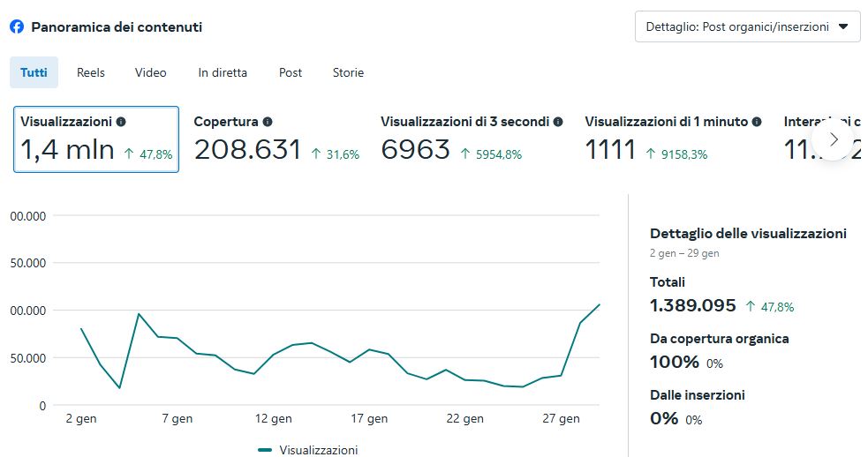Open the Storie tab
The height and width of the screenshot is (457, 868).
pyautogui.click(x=348, y=72)
